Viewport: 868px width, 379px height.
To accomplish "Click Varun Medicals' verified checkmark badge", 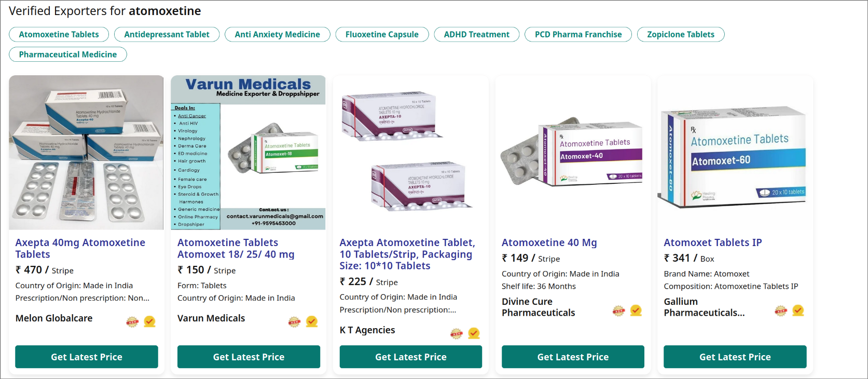I will point(312,322).
